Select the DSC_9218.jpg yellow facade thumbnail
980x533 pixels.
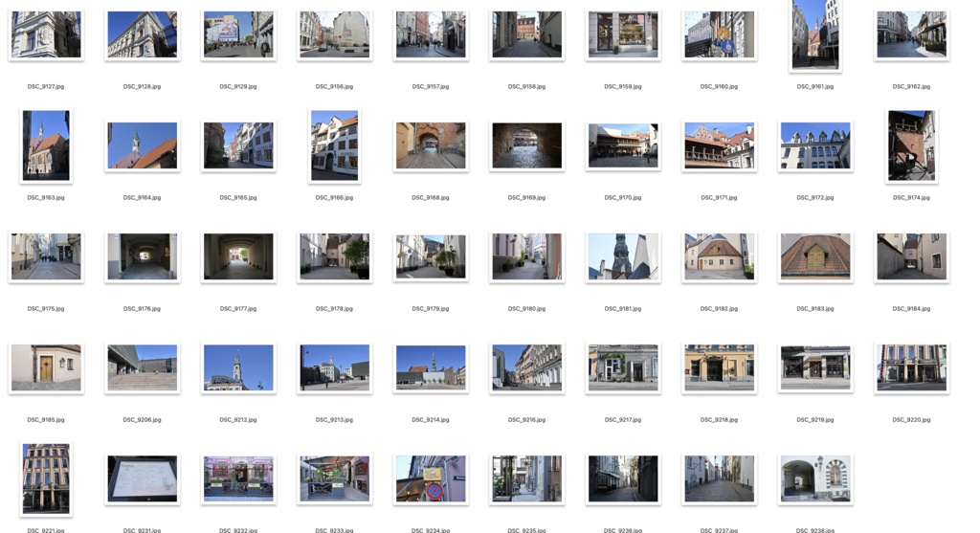[x=720, y=368]
